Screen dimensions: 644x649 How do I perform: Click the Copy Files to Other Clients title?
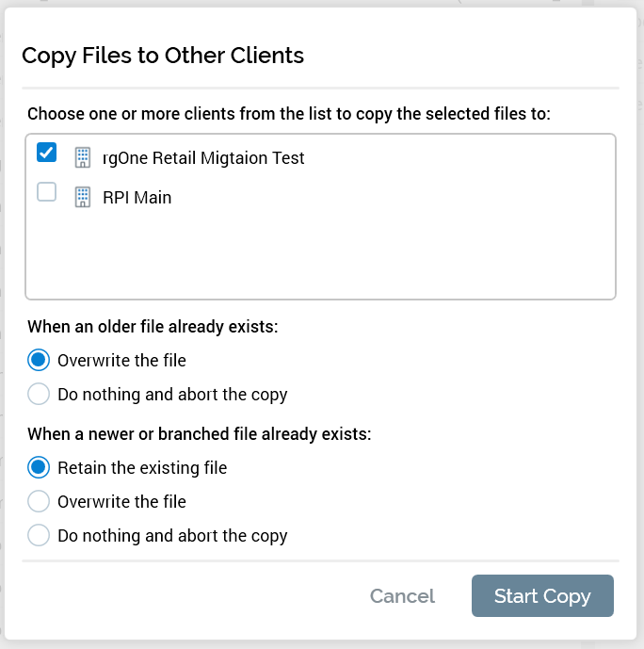(x=163, y=55)
